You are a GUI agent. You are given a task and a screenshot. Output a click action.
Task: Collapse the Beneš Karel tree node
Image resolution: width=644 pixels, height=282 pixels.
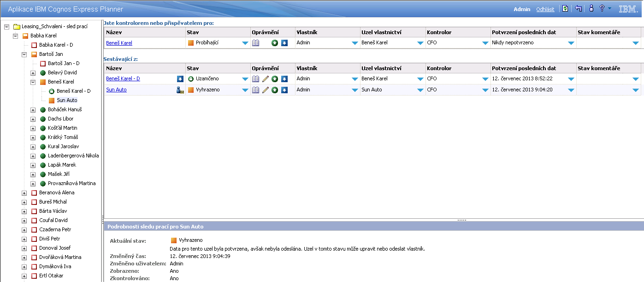[x=33, y=82]
